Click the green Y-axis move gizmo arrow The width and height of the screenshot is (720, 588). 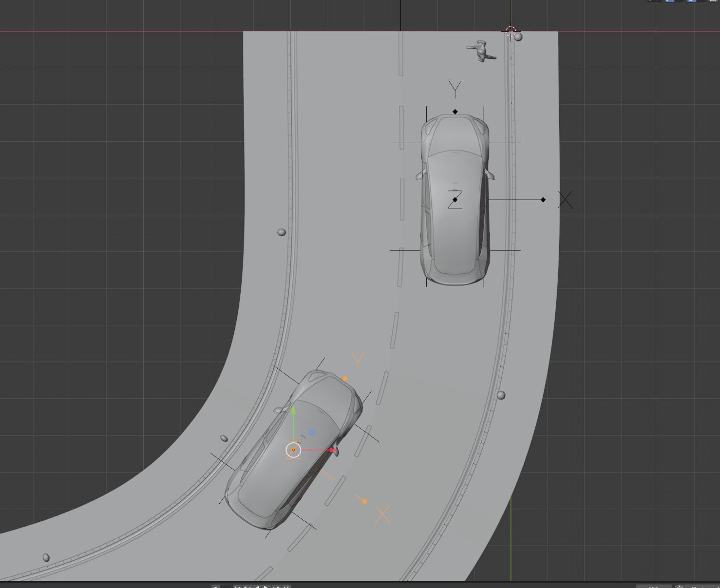[x=293, y=410]
